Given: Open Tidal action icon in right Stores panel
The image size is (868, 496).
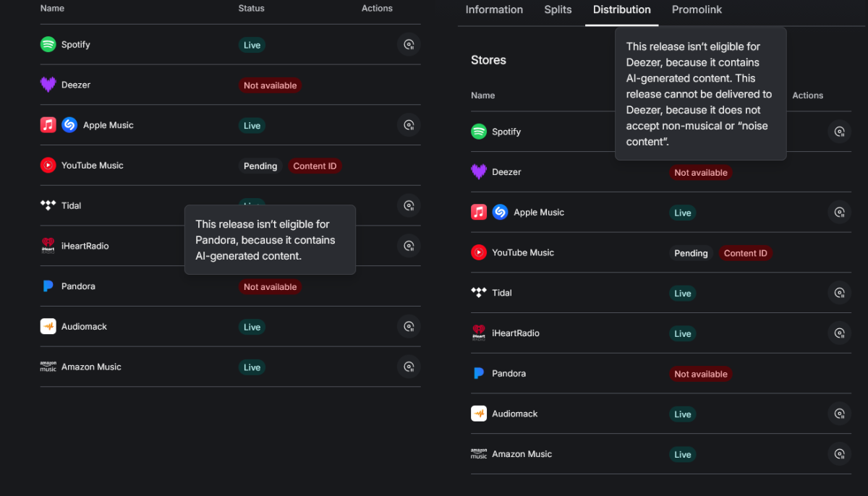Looking at the screenshot, I should click(840, 293).
